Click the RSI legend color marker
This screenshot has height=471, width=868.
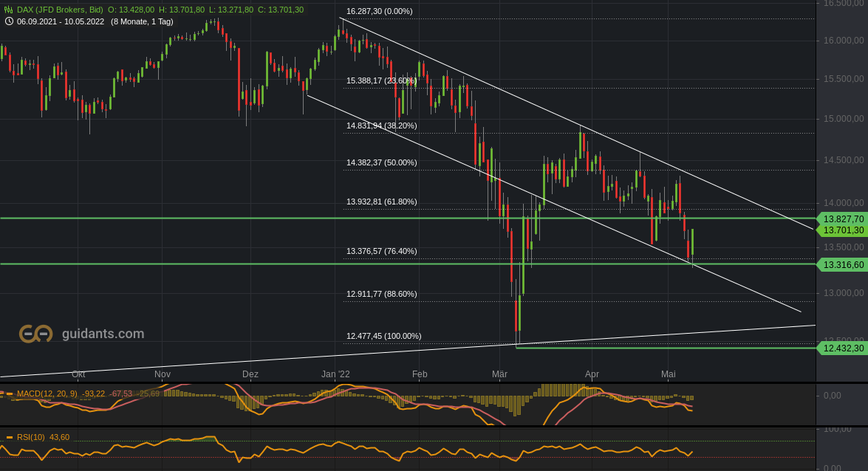[x=10, y=437]
